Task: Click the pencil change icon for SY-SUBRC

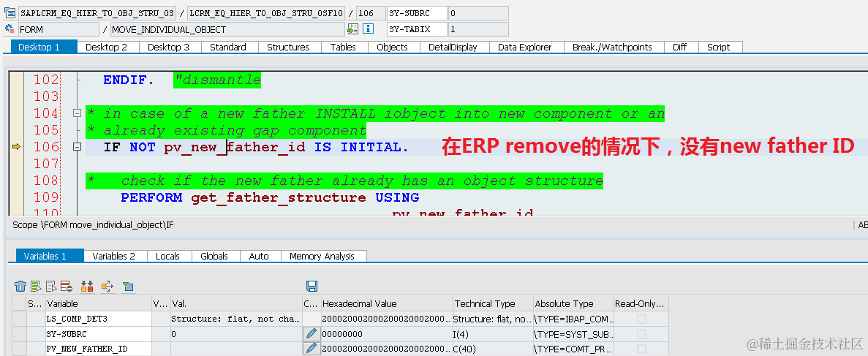Action: 312,334
